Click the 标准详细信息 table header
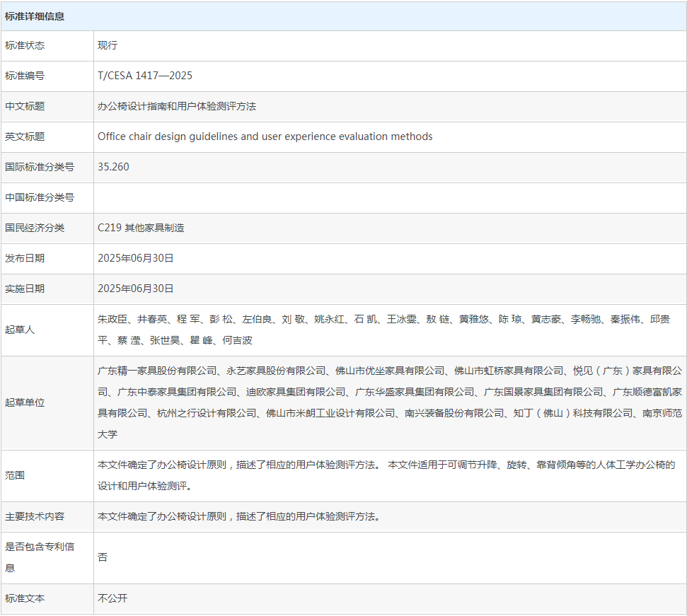 click(x=35, y=16)
